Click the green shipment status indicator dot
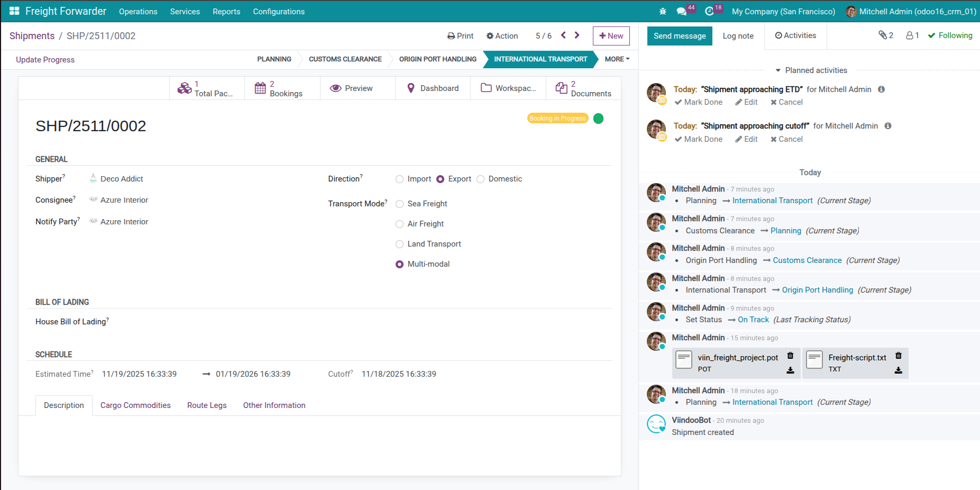 click(x=598, y=119)
